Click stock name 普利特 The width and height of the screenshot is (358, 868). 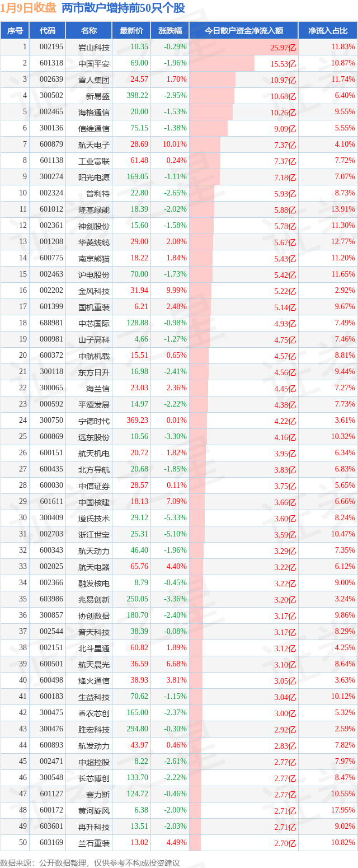point(98,193)
